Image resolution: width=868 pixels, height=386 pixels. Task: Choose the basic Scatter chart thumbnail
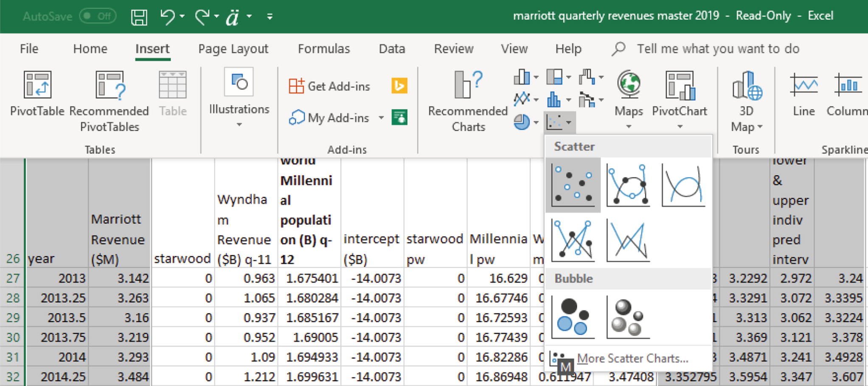[x=573, y=185]
